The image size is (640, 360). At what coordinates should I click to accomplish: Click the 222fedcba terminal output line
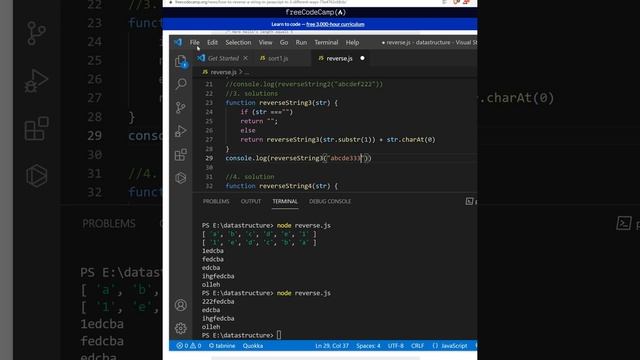[x=218, y=302]
